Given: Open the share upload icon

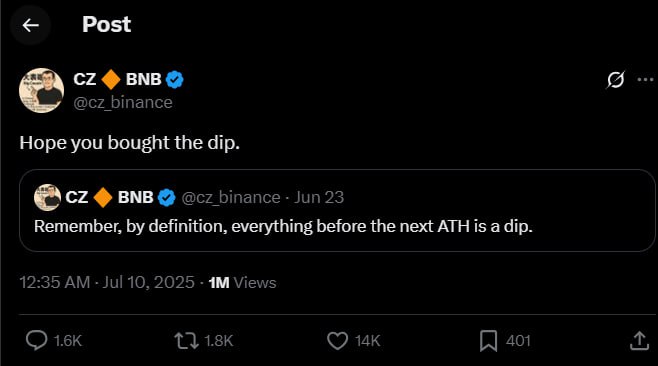Looking at the screenshot, I should click(639, 341).
